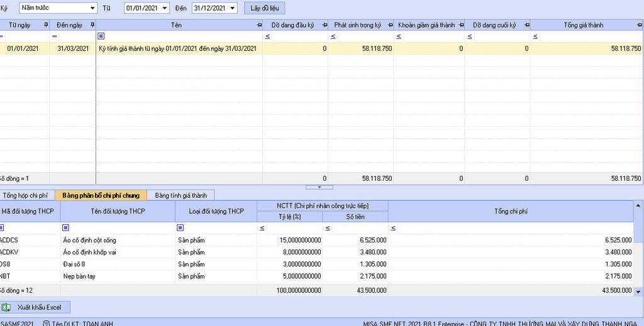This screenshot has height=326, width=644.
Task: Sort by Tổng chi phí column header
Action: (511, 211)
